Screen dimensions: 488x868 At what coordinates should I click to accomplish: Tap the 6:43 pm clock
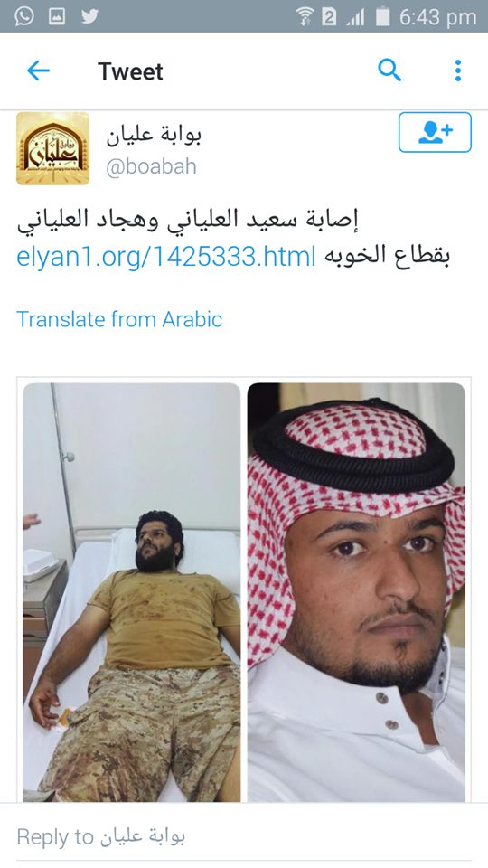437,17
